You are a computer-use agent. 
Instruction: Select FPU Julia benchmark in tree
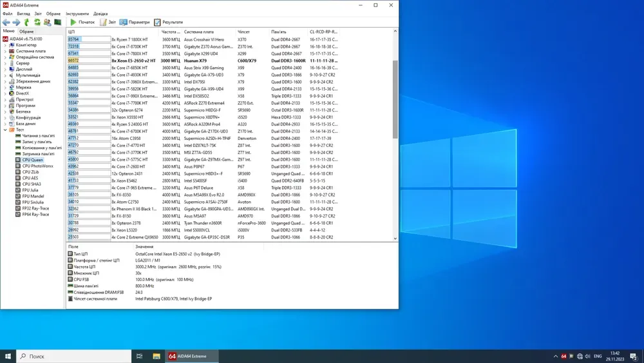click(x=31, y=190)
